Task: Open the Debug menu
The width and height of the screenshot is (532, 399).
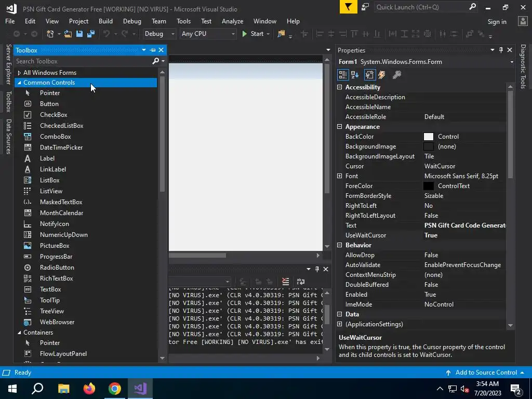Action: tap(132, 21)
